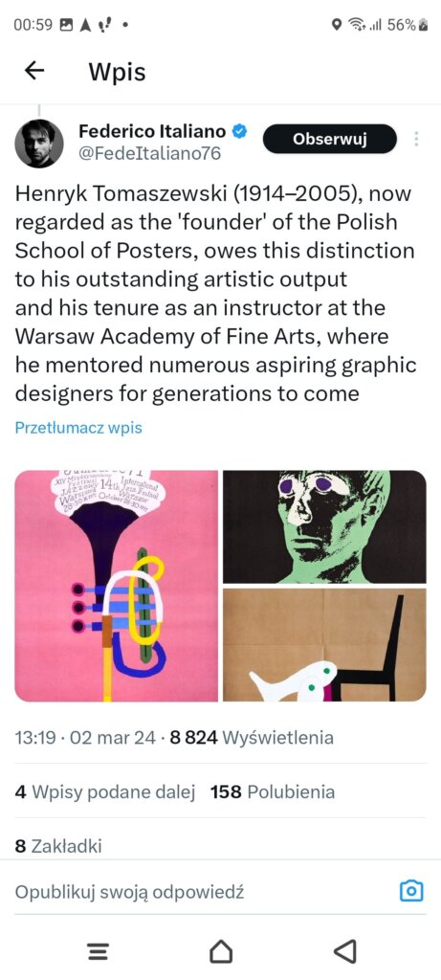Screen dimensions: 441x980
Task: View the 158 Polubienia likes list
Action: click(273, 792)
